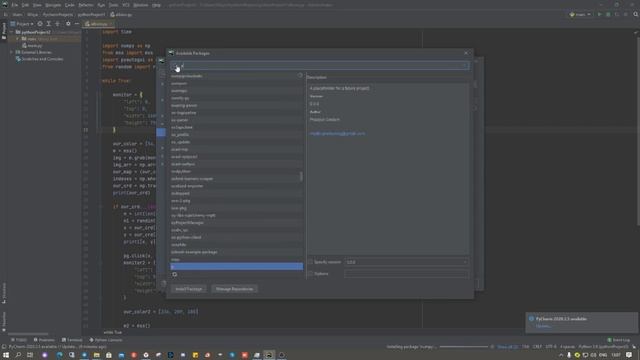Open the run configuration dropdown
This screenshot has width=640, height=360.
click(x=581, y=14)
